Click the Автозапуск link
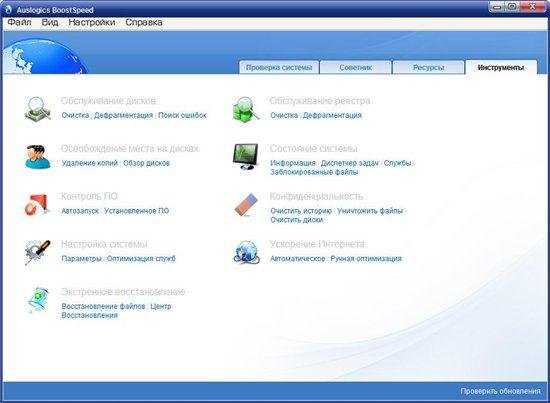This screenshot has height=403, width=550. pyautogui.click(x=80, y=211)
